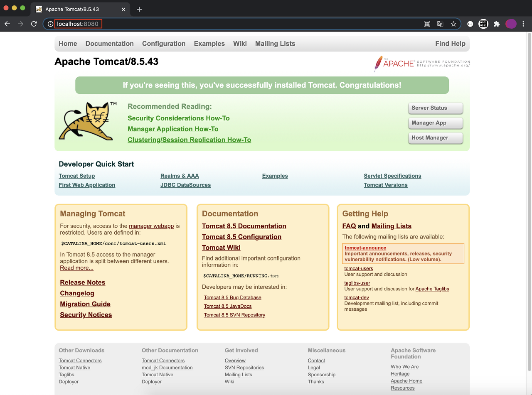Open the Apache Home footer link
Image resolution: width=532 pixels, height=395 pixels.
406,381
